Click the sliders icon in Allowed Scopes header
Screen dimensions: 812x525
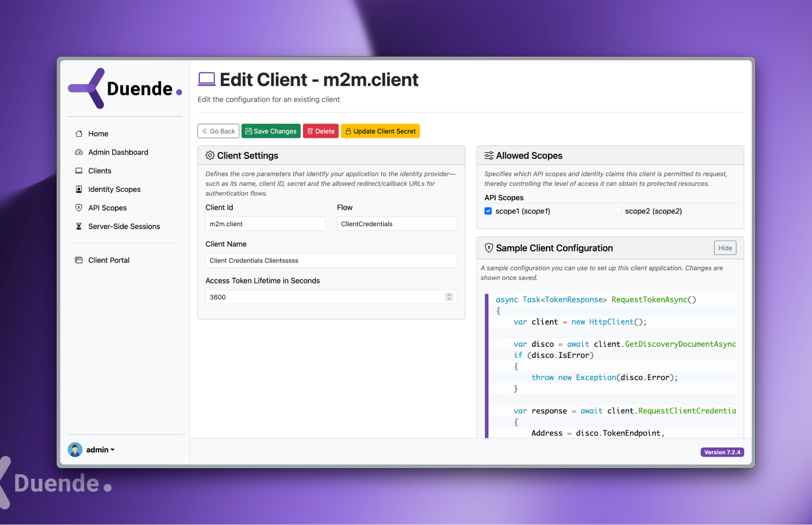tap(489, 156)
